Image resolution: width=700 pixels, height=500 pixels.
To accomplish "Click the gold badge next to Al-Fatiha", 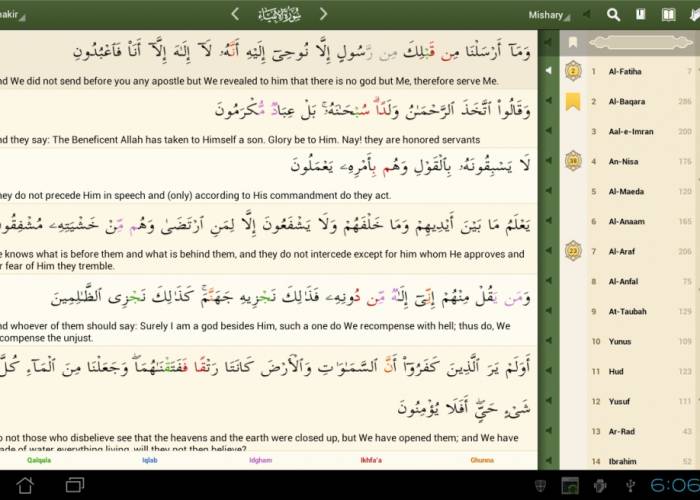I will 573,71.
